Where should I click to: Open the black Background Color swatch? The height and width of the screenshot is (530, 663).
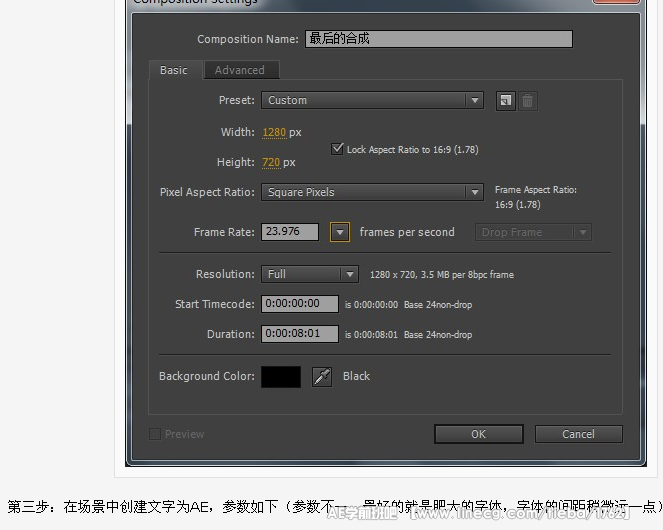click(281, 377)
